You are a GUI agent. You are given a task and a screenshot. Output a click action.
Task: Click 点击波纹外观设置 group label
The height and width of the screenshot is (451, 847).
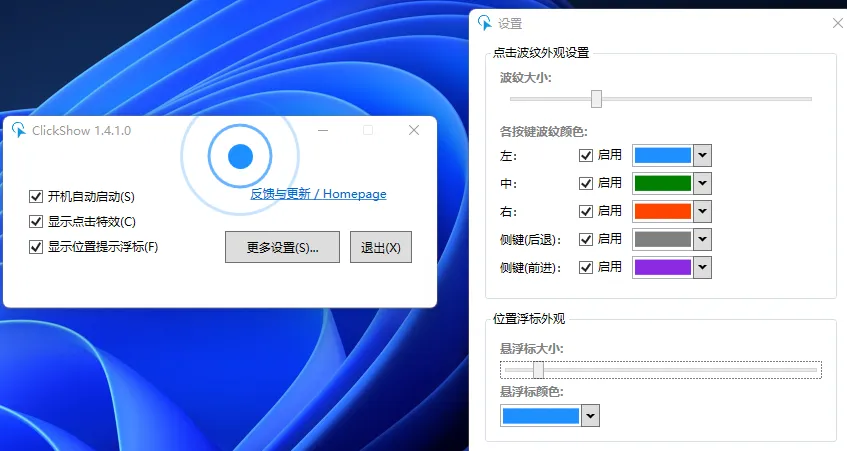click(x=541, y=53)
